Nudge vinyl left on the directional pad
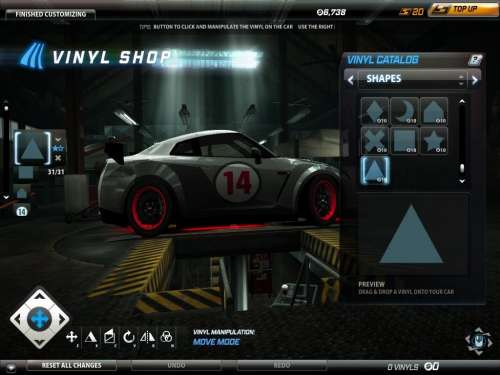 tap(17, 319)
